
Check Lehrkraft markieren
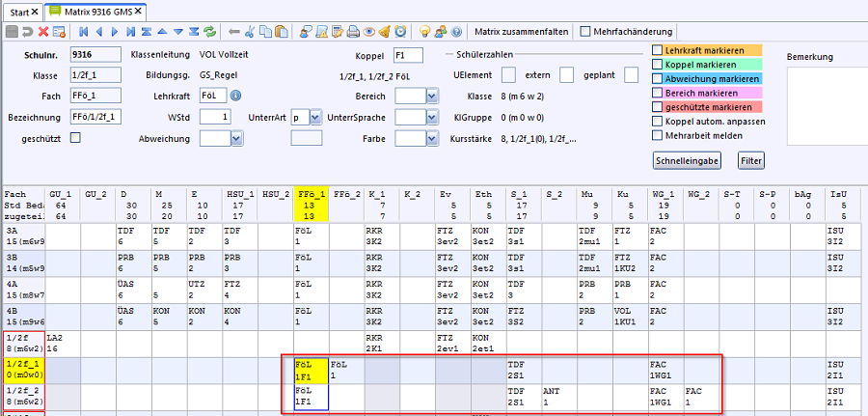click(657, 50)
